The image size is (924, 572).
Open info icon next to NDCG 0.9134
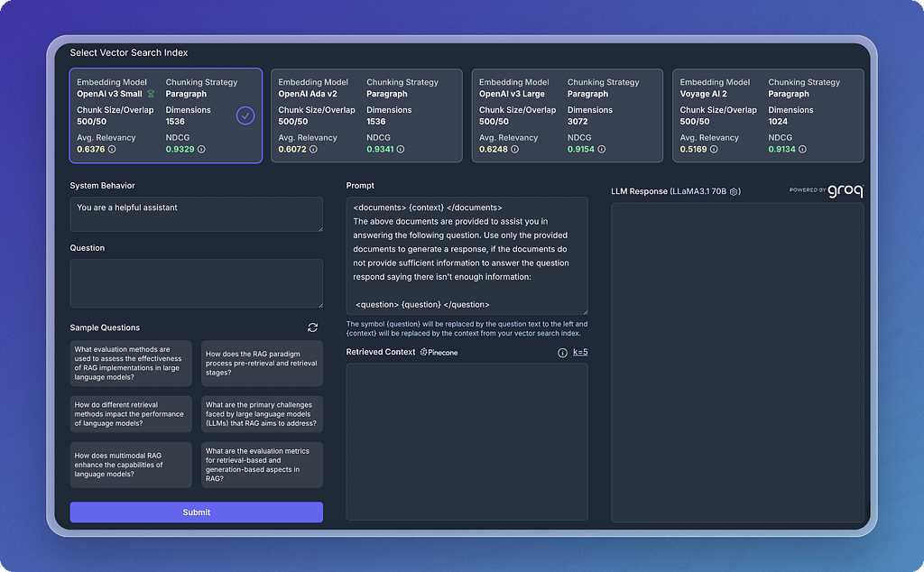coord(802,149)
